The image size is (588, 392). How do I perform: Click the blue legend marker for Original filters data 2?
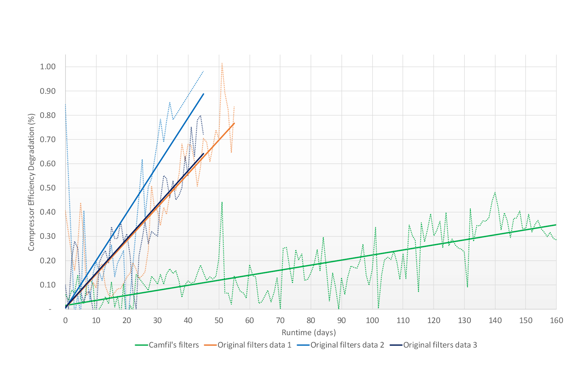303,345
